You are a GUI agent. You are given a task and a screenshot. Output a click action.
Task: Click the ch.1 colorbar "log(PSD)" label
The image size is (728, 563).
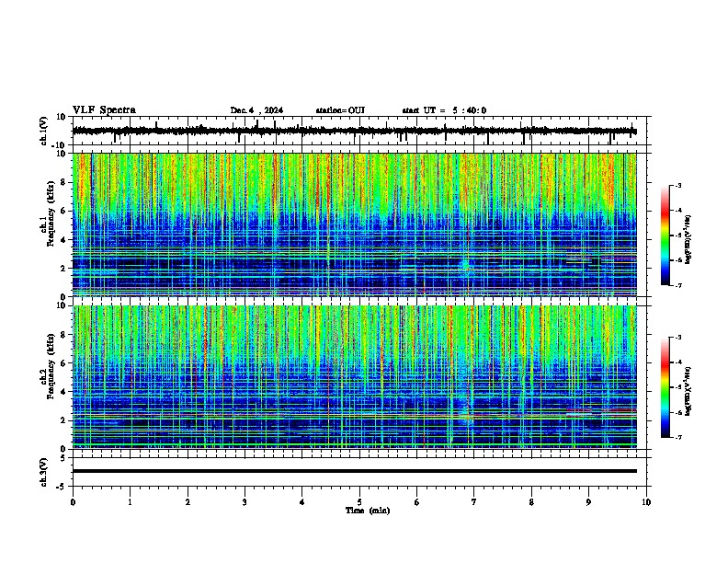point(688,240)
